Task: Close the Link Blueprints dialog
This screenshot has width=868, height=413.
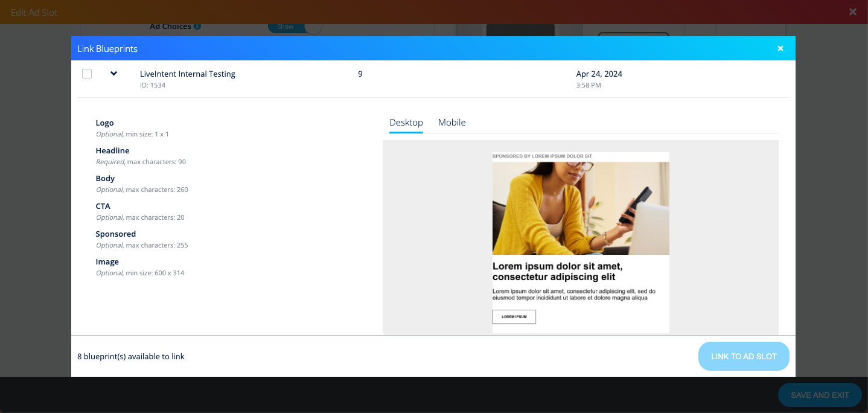Action: (x=780, y=48)
